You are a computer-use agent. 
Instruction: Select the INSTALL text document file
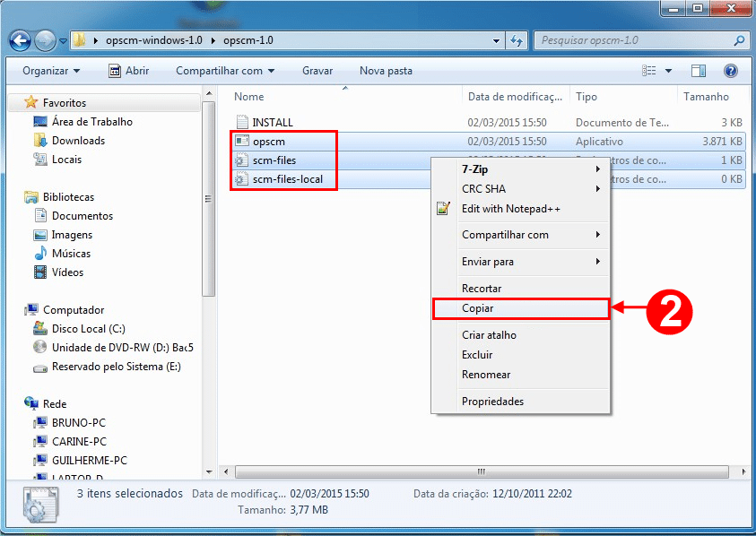[272, 122]
